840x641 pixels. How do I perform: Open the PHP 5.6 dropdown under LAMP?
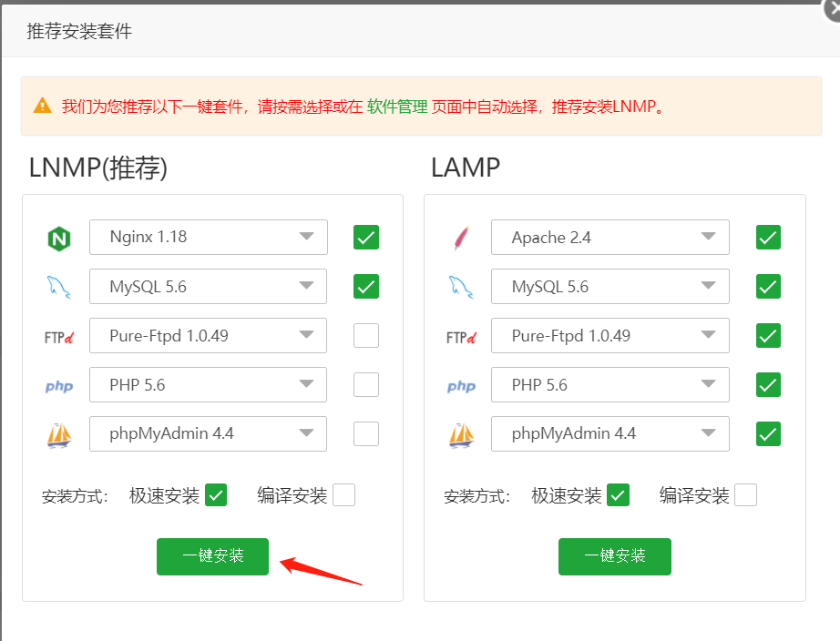click(610, 384)
